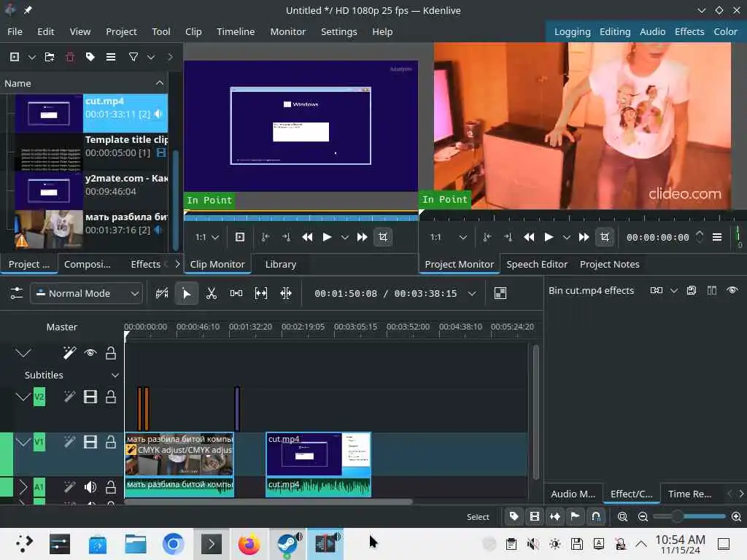Toggle V2 track target indicator
The width and height of the screenshot is (747, 560).
pos(39,397)
